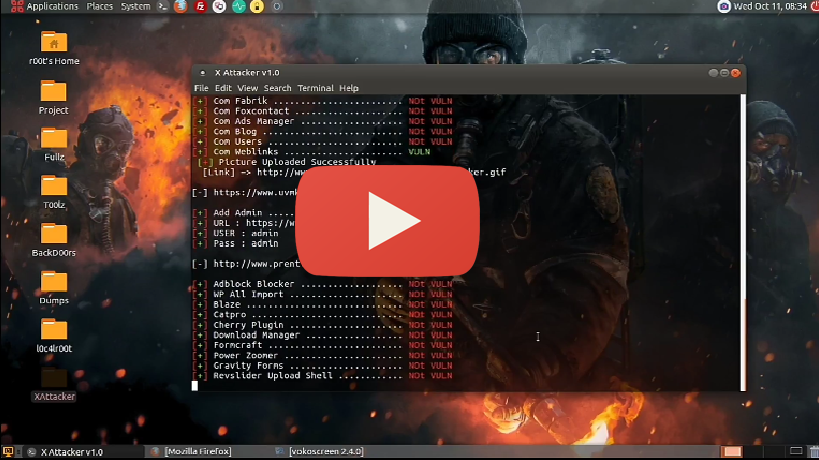Screen dimensions: 819x460
Task: Click the 'Com Ads Manager' result line
Action: (322, 121)
